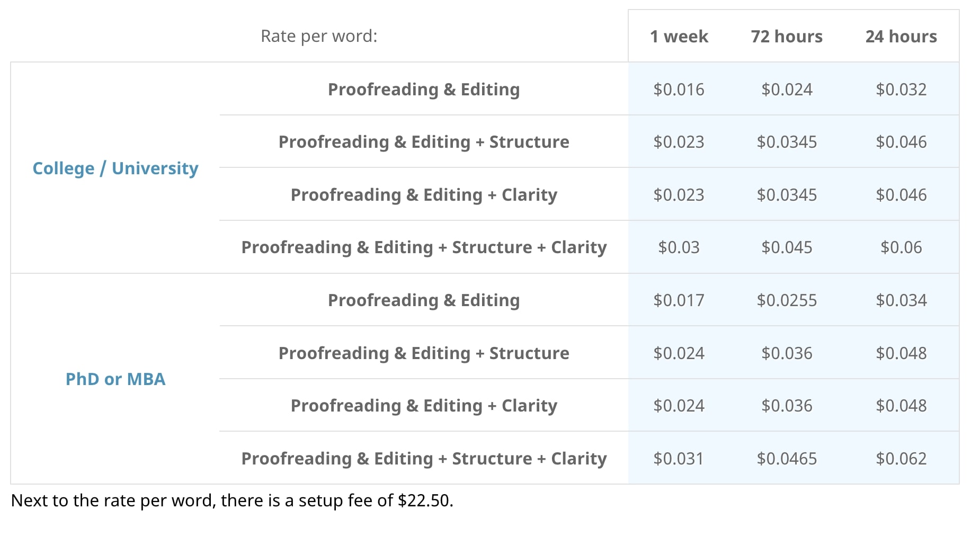Viewport: 980px width, 536px height.
Task: Click the $0.032 price for 24 hours
Action: point(901,90)
